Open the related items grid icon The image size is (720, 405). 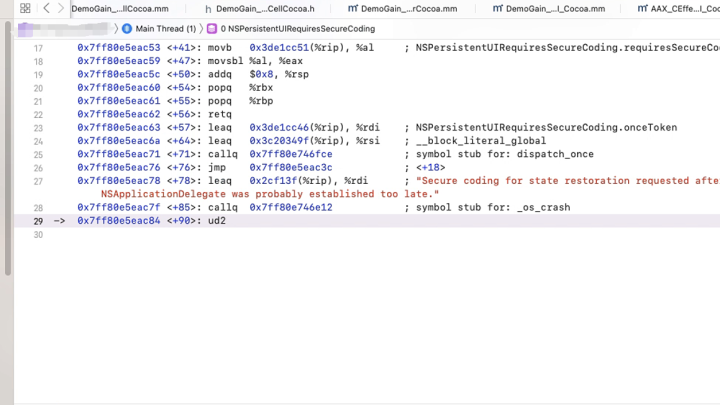pyautogui.click(x=26, y=8)
